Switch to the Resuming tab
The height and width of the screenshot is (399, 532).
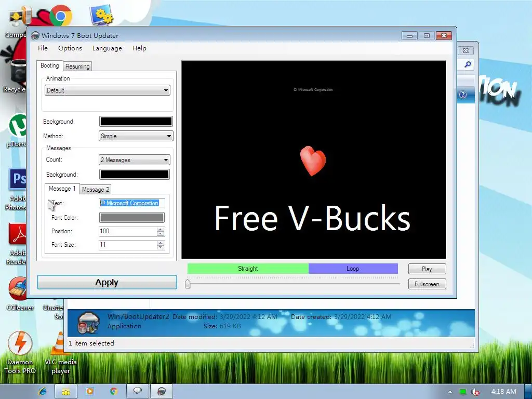77,66
